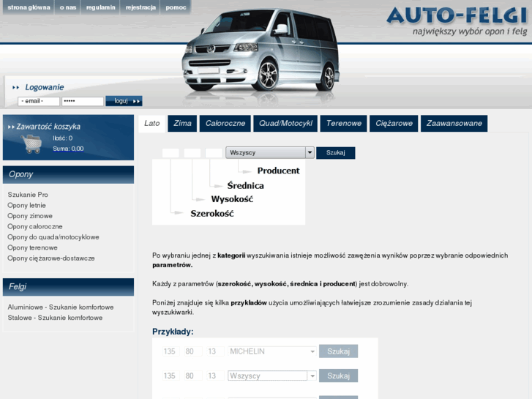
Task: Open the Quad/Motocykl tab
Action: pos(285,123)
